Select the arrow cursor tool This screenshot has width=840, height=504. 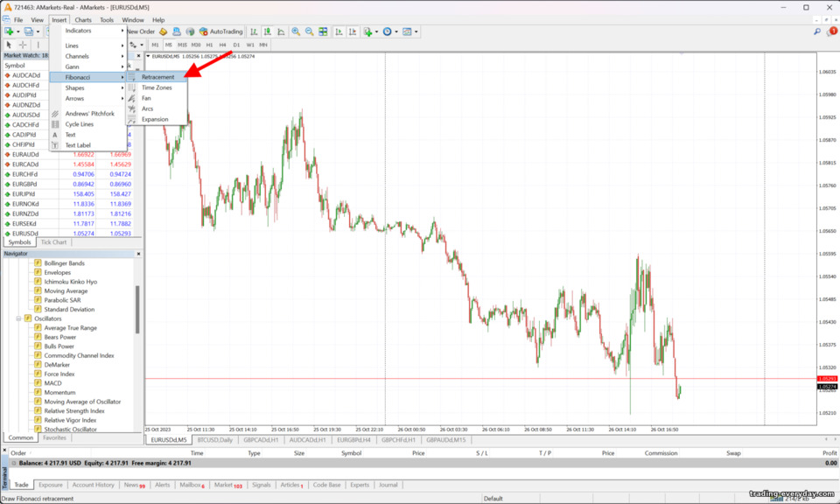[x=9, y=45]
